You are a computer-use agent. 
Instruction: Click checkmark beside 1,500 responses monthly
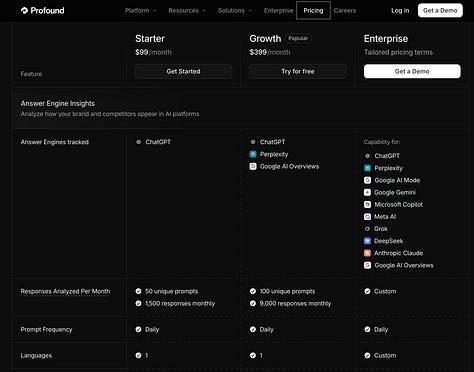pos(138,303)
